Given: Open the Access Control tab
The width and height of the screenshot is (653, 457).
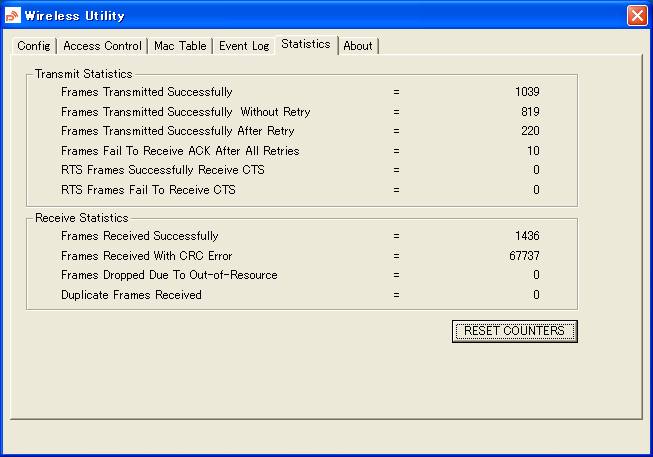Looking at the screenshot, I should pos(102,46).
